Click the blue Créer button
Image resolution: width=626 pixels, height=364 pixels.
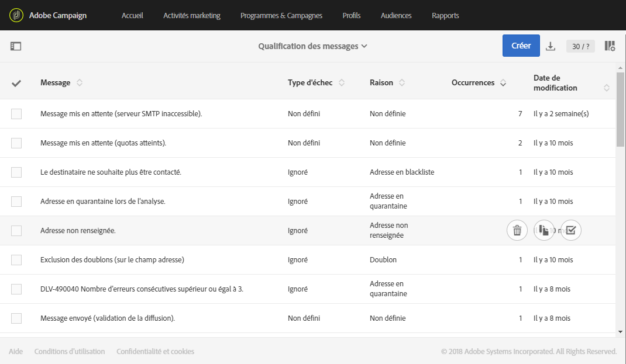(x=521, y=46)
